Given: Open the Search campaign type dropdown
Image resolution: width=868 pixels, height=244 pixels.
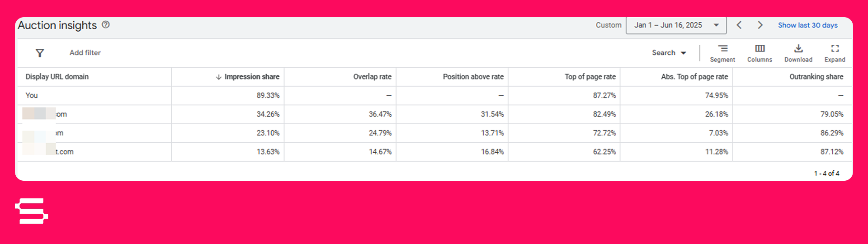Looking at the screenshot, I should click(669, 53).
